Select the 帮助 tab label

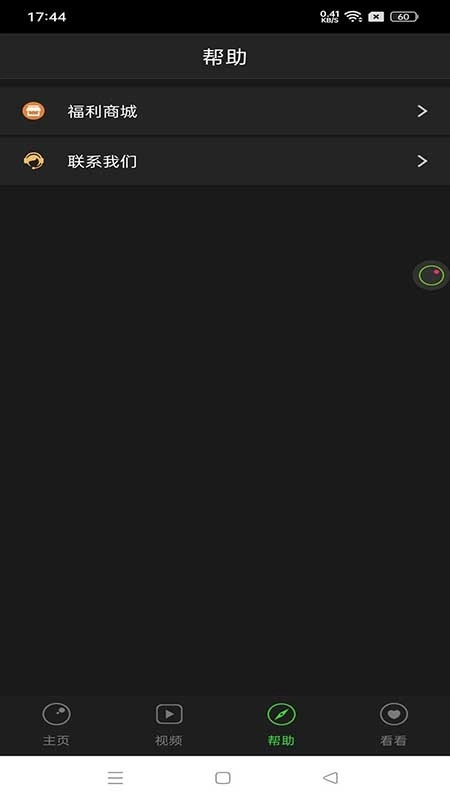[x=281, y=740]
